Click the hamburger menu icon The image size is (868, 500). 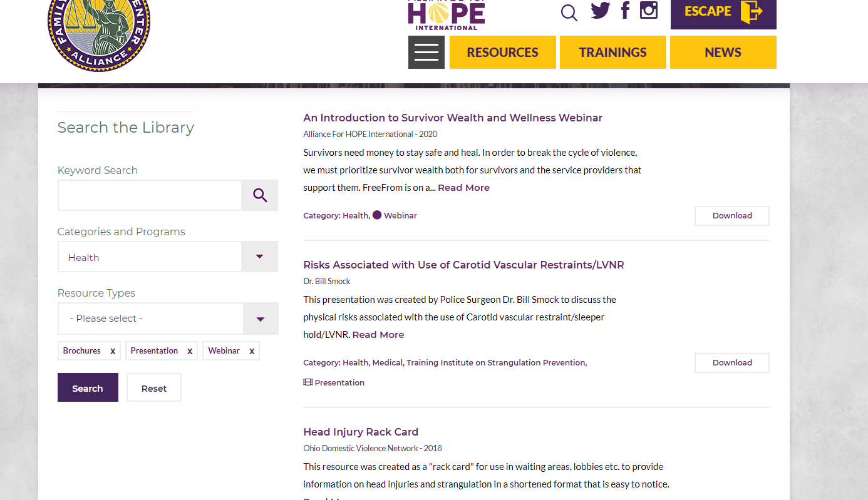426,52
